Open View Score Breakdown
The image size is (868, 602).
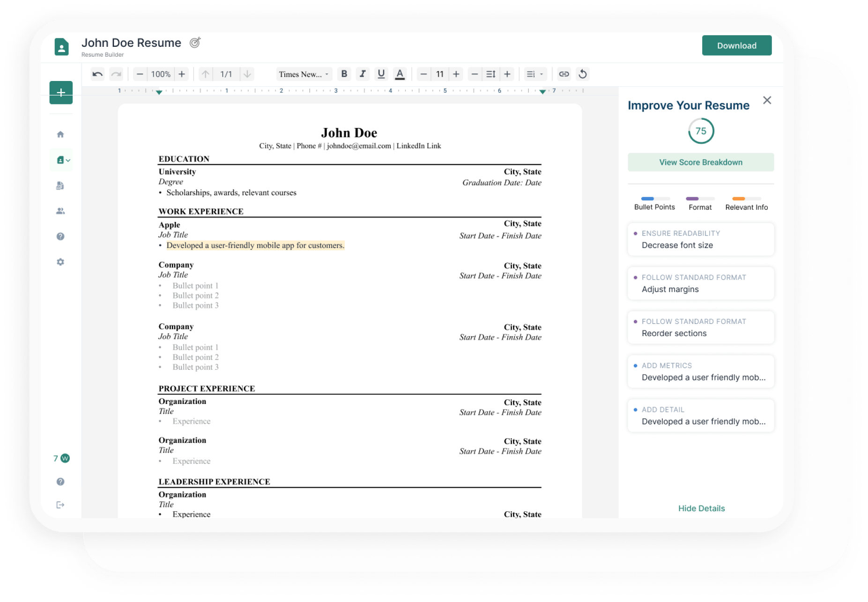pos(700,162)
